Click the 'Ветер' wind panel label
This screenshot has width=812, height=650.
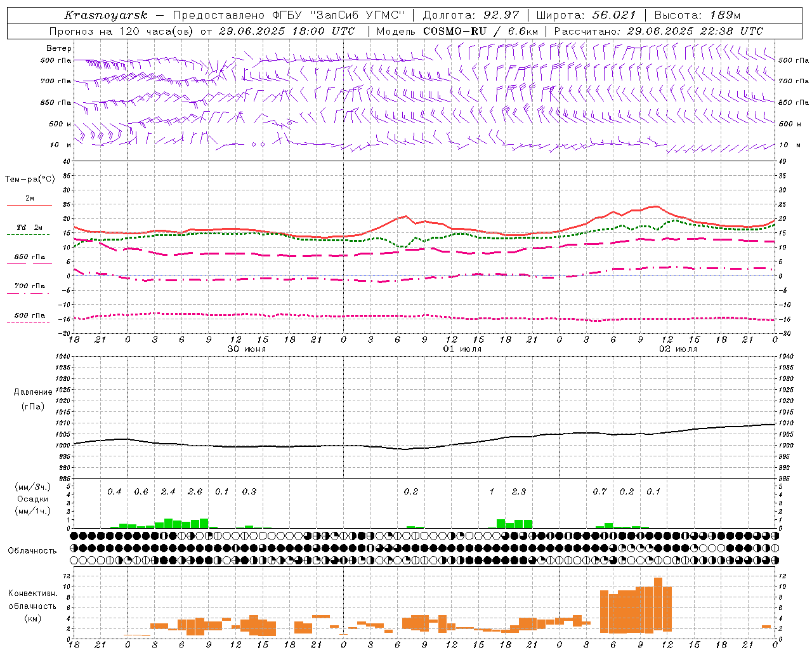(x=59, y=48)
